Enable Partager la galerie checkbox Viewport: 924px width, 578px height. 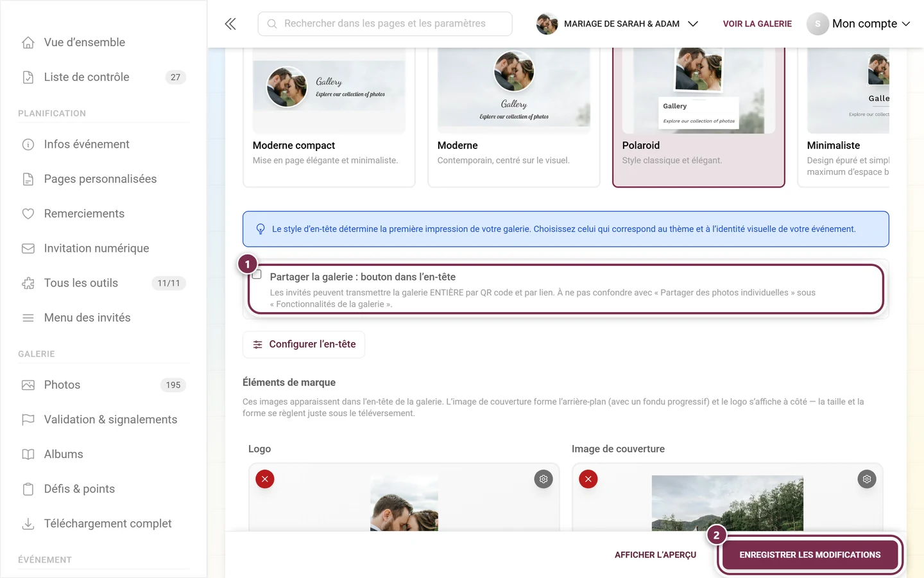(x=257, y=275)
